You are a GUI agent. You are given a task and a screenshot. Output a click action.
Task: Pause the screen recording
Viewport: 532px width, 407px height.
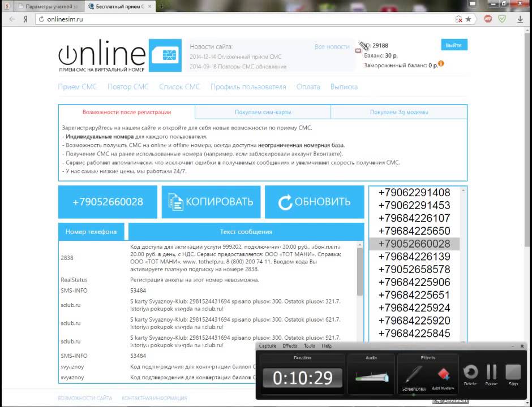click(x=491, y=373)
